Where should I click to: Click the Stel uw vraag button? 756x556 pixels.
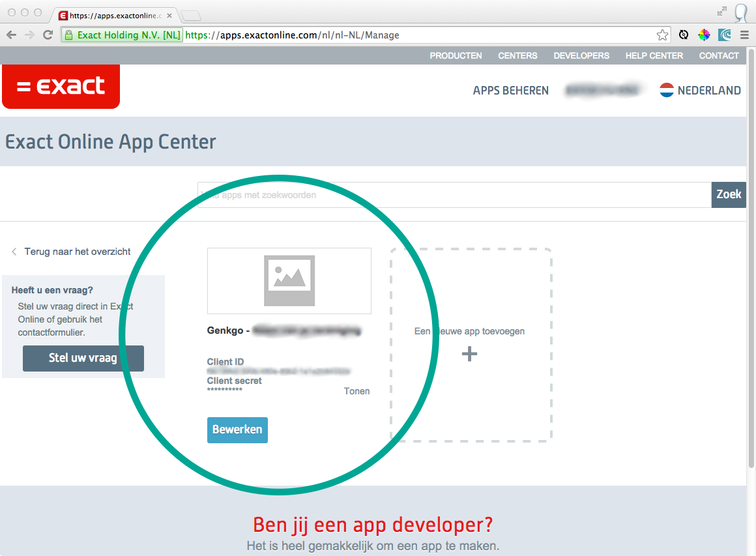click(83, 358)
